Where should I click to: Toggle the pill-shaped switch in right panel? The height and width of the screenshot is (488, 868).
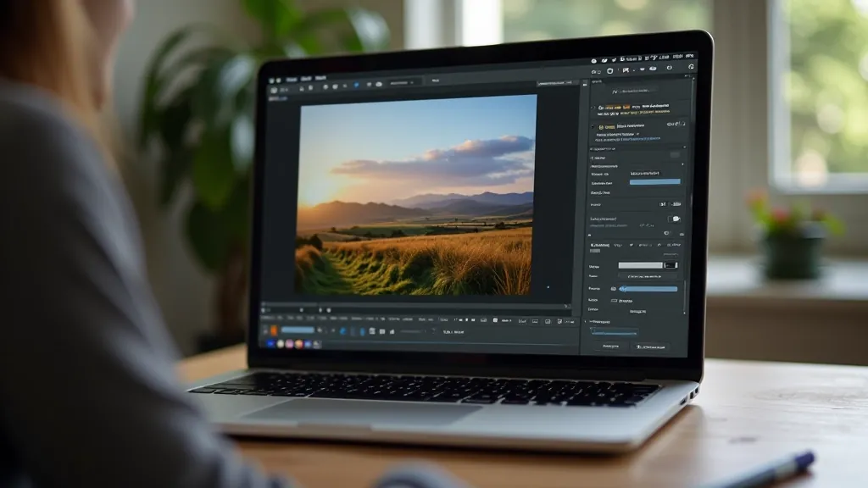tap(674, 219)
